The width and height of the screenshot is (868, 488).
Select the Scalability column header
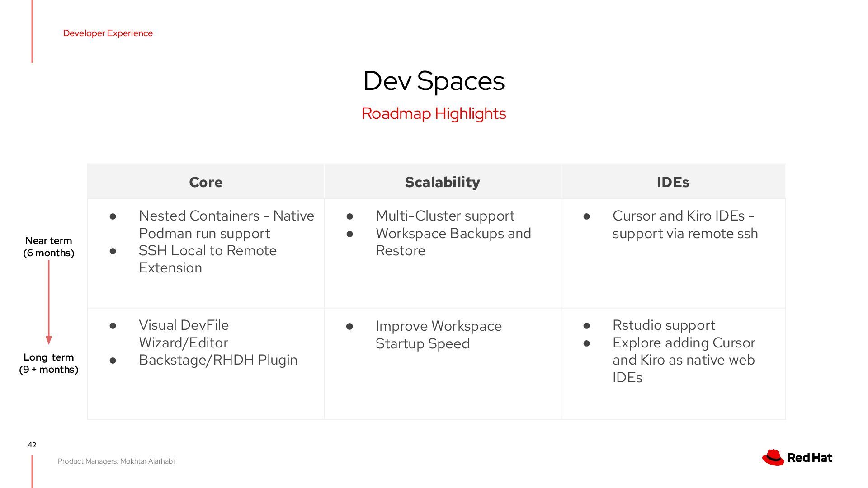pyautogui.click(x=442, y=182)
